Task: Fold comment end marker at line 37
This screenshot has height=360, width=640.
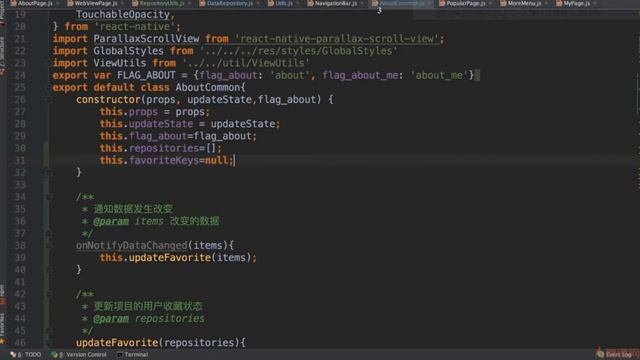Action: pos(48,234)
